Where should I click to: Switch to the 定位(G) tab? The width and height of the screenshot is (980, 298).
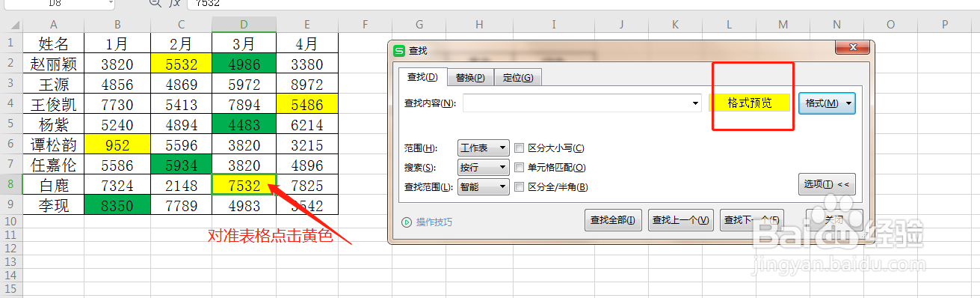518,78
